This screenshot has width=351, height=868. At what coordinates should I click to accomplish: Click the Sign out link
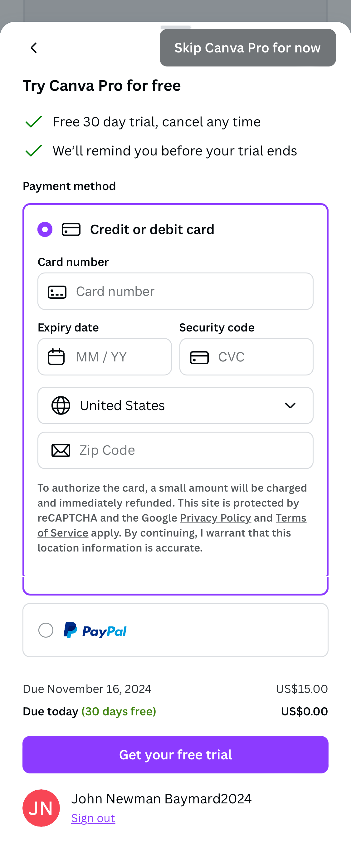[93, 817]
